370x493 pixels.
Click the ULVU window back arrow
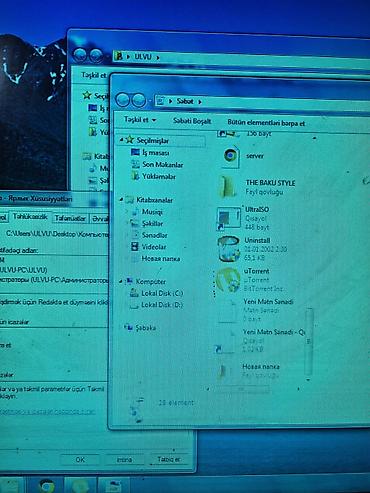(x=80, y=55)
